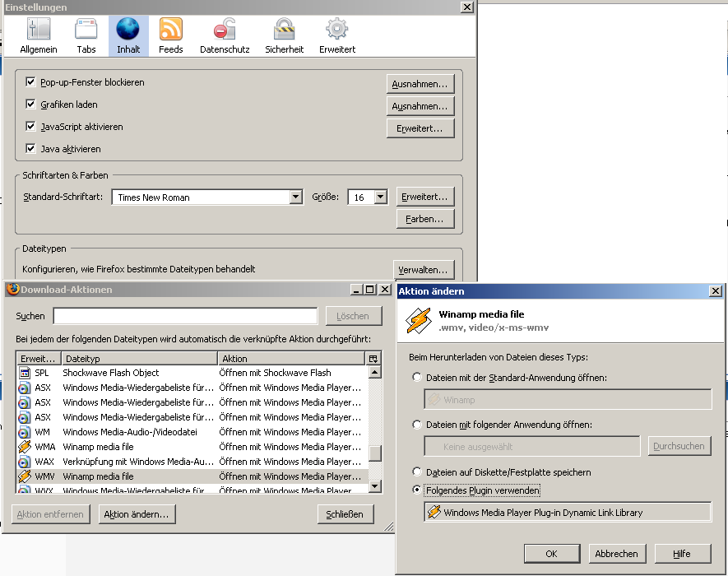The image size is (728, 576).
Task: Select the Standard-Anwendung öffnen radio button
Action: tap(417, 377)
